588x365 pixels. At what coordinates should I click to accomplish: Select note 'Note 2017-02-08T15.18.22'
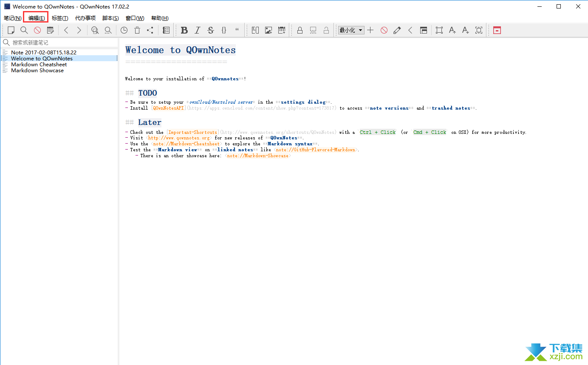click(x=59, y=53)
